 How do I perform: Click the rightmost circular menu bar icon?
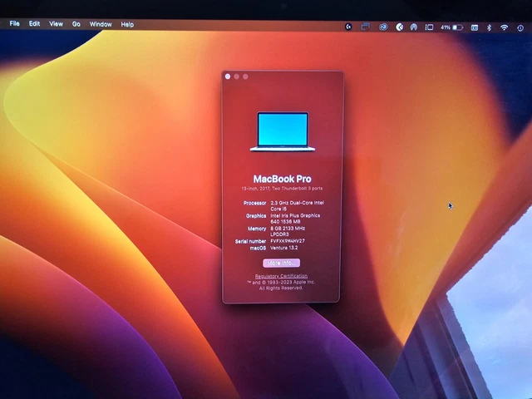pyautogui.click(x=520, y=28)
